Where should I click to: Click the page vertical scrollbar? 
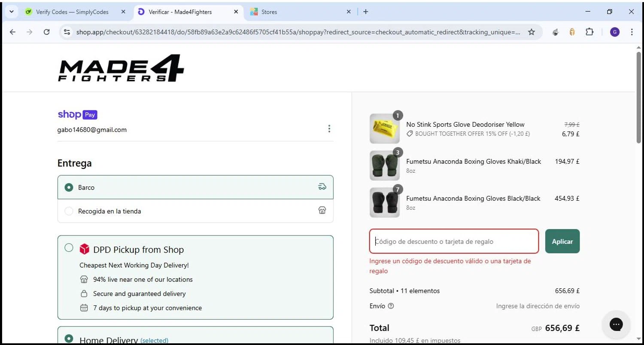[x=639, y=98]
